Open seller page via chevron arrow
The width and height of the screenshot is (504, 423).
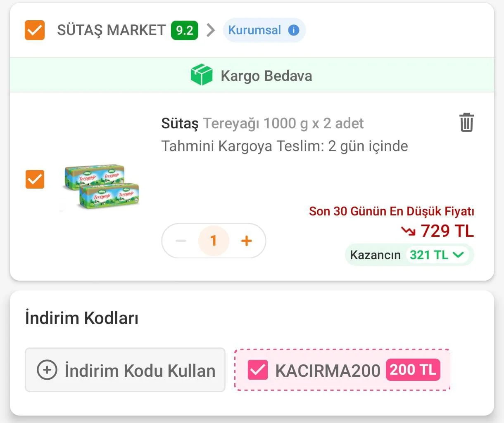[x=211, y=30]
